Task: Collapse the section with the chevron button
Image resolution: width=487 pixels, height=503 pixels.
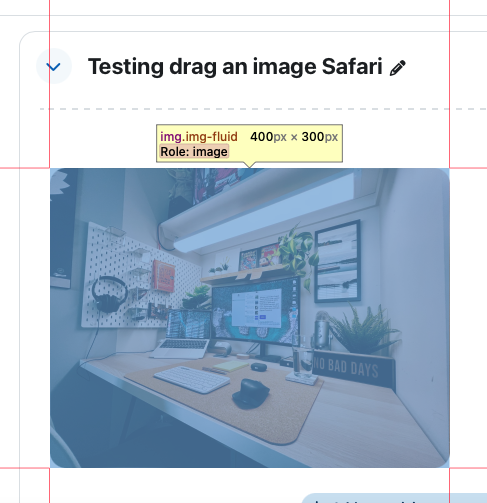Action: pyautogui.click(x=54, y=66)
